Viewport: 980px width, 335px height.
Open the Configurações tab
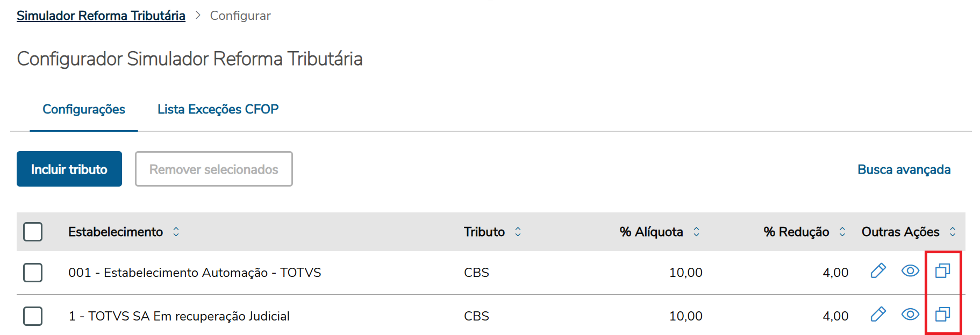(x=84, y=109)
